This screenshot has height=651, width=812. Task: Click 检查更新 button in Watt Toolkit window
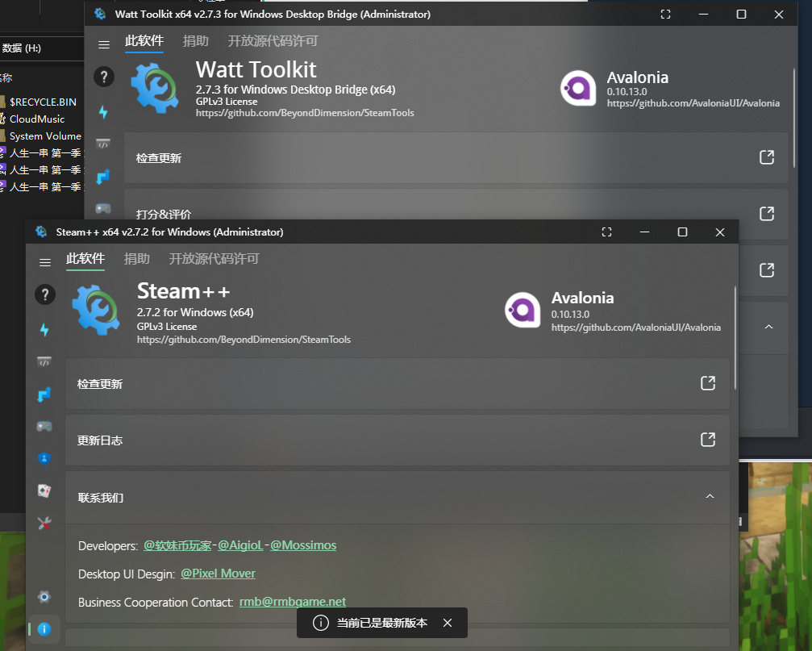point(456,157)
